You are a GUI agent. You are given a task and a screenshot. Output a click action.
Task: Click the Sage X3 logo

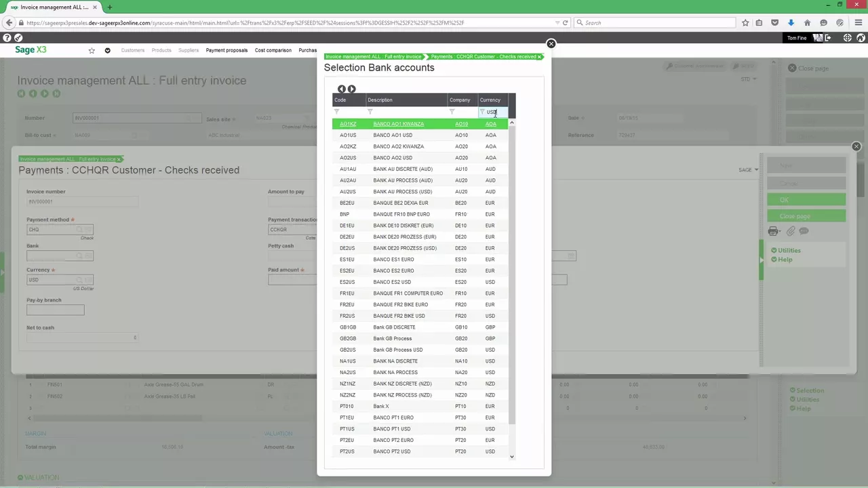tap(31, 49)
